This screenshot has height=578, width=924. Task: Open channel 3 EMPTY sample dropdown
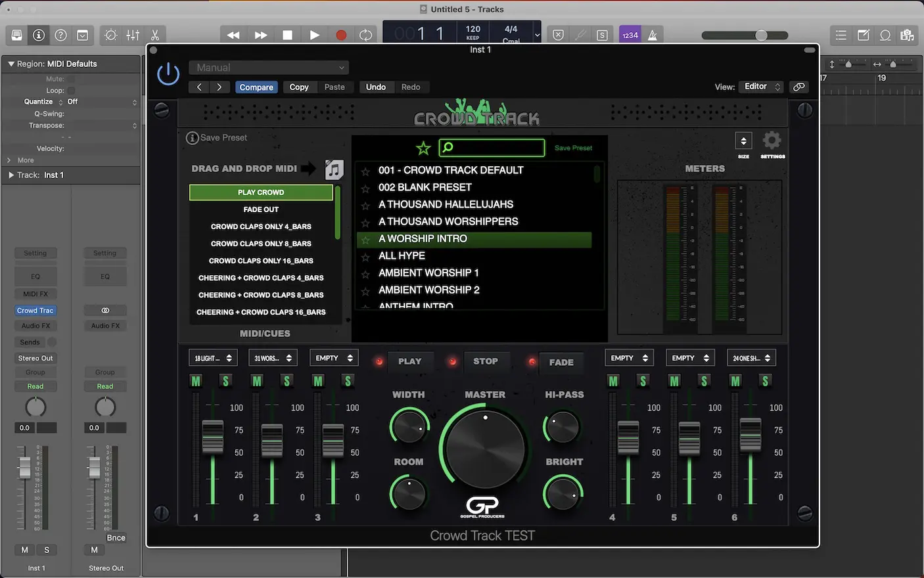[x=334, y=358]
